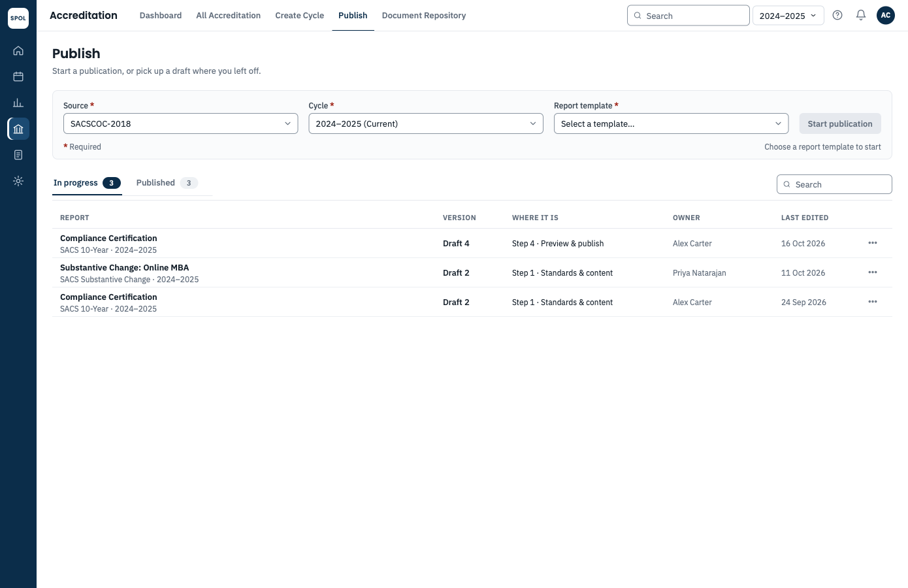The width and height of the screenshot is (908, 588).
Task: Click the Start publication button
Action: tap(840, 123)
